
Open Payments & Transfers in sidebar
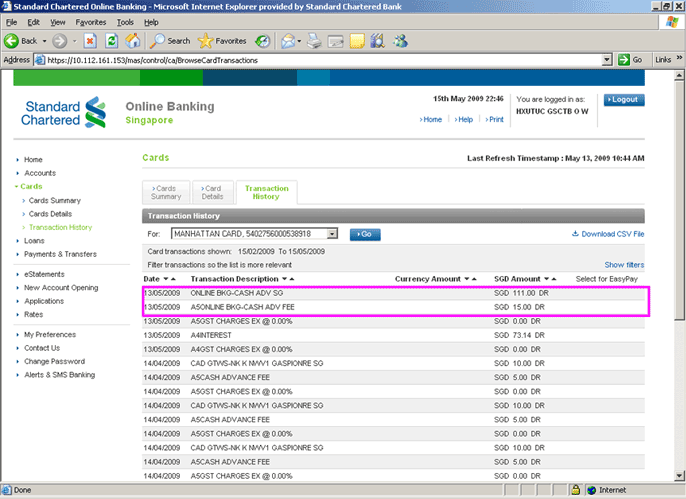pos(60,254)
